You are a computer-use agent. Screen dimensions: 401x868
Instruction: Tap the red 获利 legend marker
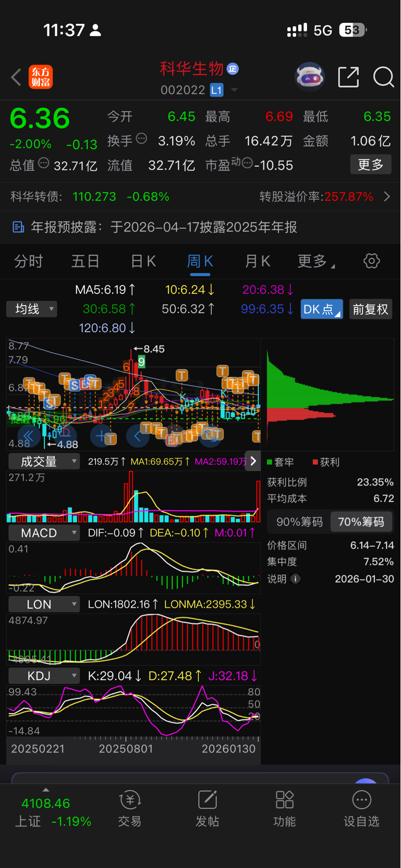click(315, 462)
